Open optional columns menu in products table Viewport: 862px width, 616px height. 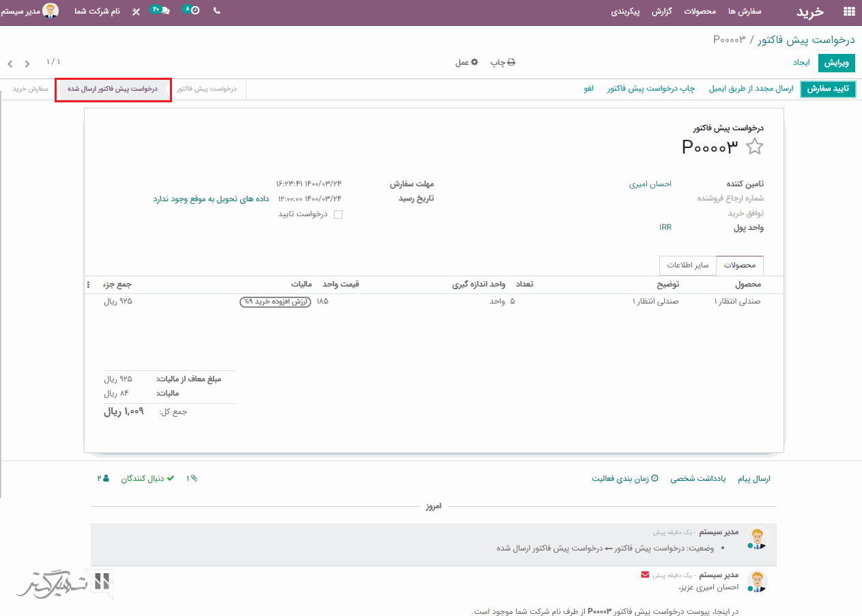tap(88, 284)
